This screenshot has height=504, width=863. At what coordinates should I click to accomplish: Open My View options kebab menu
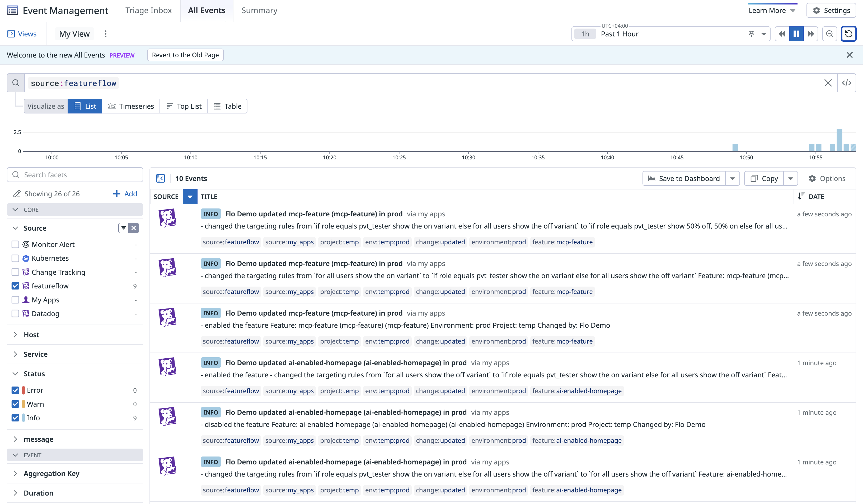click(x=105, y=34)
